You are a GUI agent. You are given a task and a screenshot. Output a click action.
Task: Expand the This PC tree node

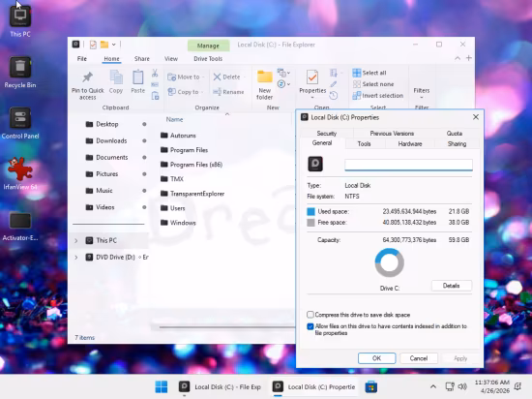pyautogui.click(x=76, y=240)
